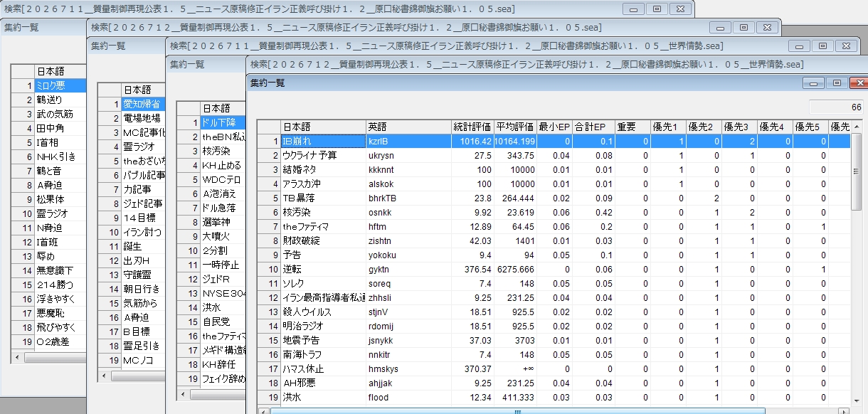Select the 電場地場 row
The image size is (868, 414).
(143, 118)
